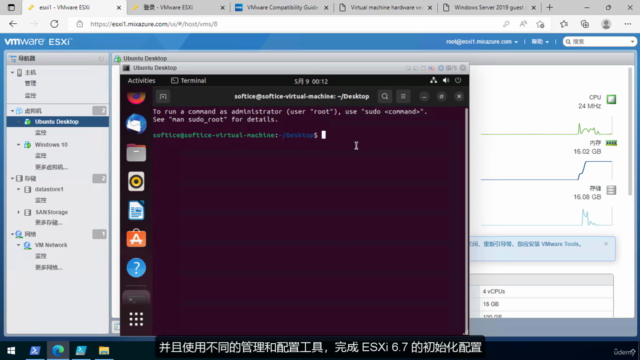Open the Terminal app menu
This screenshot has width=640, height=360.
[x=189, y=80]
